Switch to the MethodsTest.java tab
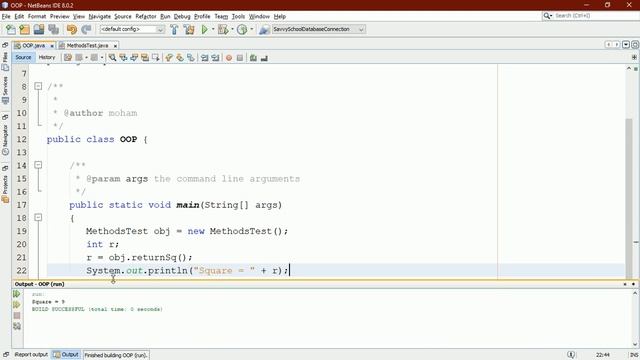This screenshot has width=640, height=360. [87, 46]
